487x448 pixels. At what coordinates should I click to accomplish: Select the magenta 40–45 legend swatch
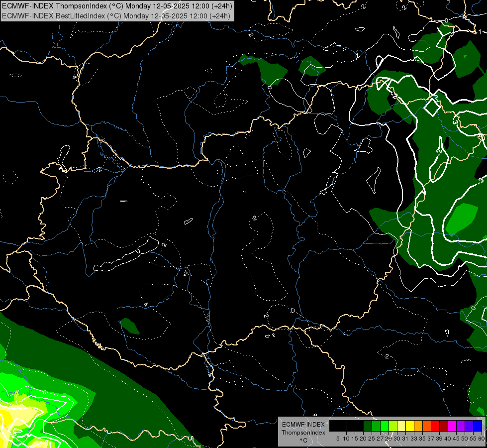[x=453, y=426]
